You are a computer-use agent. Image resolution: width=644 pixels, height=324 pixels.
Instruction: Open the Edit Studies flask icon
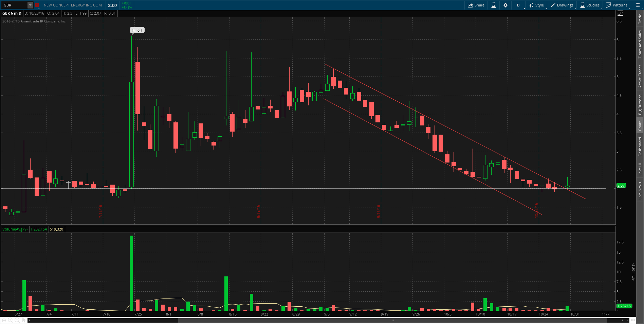494,5
